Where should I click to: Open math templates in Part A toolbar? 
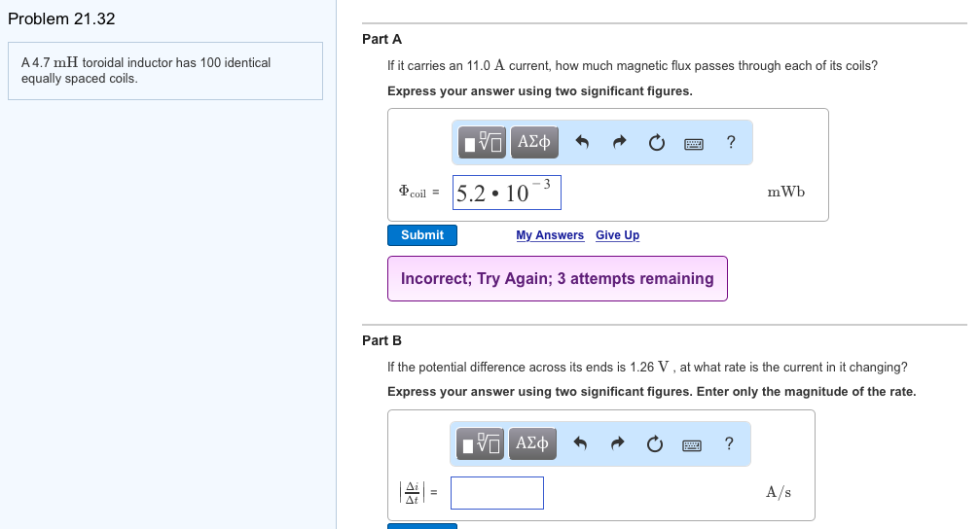[483, 143]
